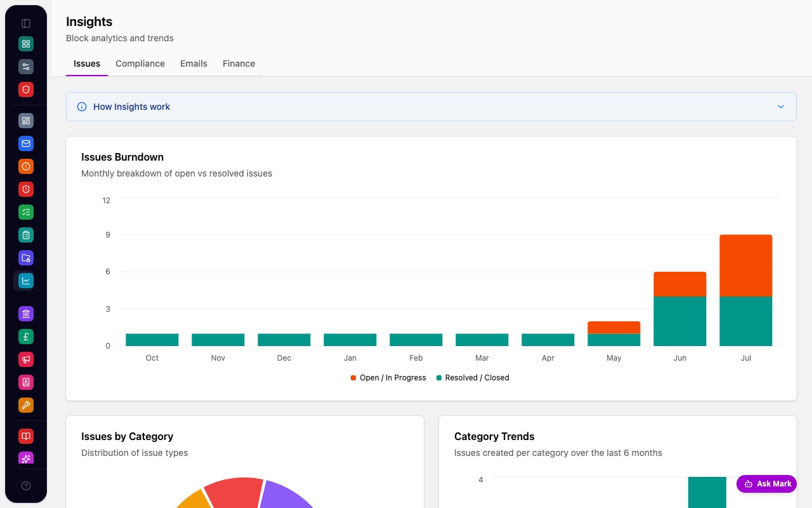Open the purple locked folder icon
Screen dimensions: 812x508
(x=26, y=258)
